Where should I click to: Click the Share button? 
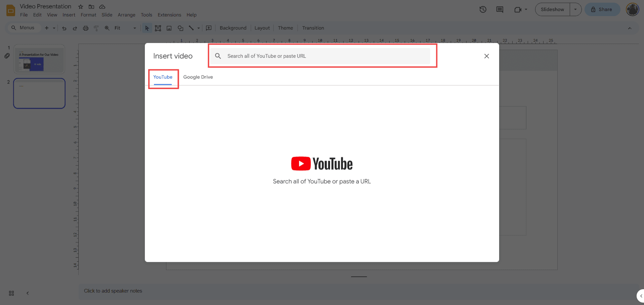pos(602,9)
